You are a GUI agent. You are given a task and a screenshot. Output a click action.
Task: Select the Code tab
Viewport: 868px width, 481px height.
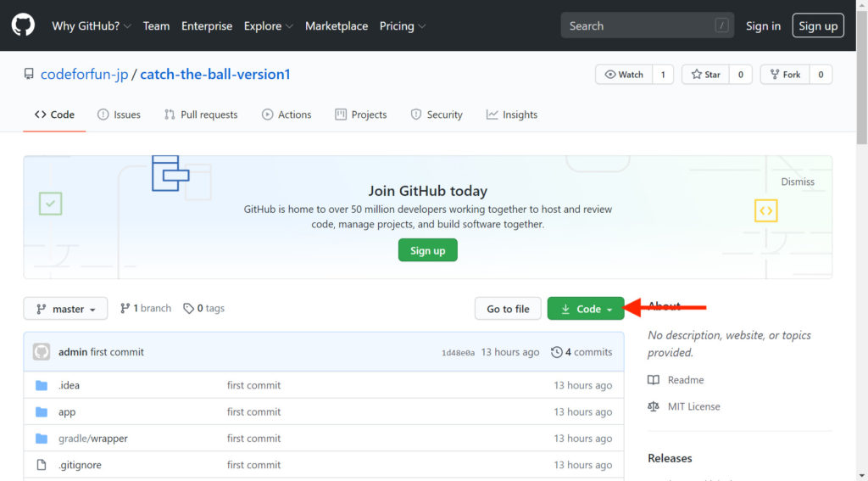pyautogui.click(x=54, y=115)
